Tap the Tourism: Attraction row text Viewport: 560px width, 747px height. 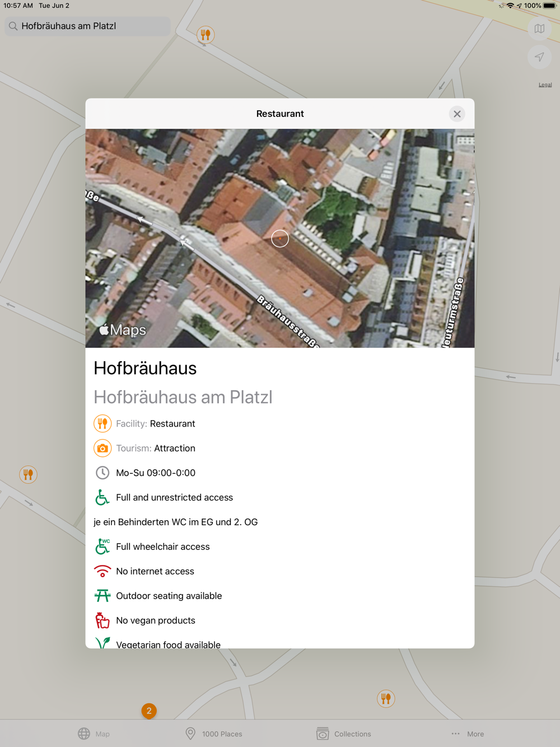(x=156, y=448)
